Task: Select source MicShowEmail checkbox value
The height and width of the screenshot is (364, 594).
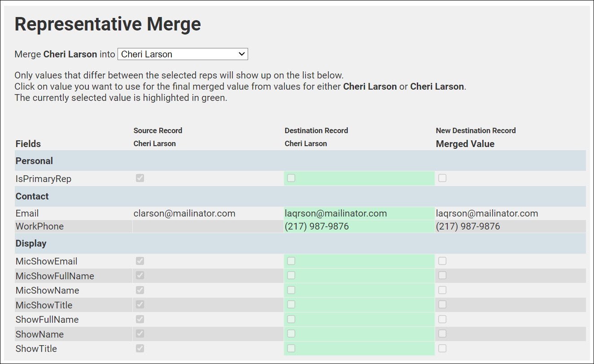Action: [x=140, y=261]
